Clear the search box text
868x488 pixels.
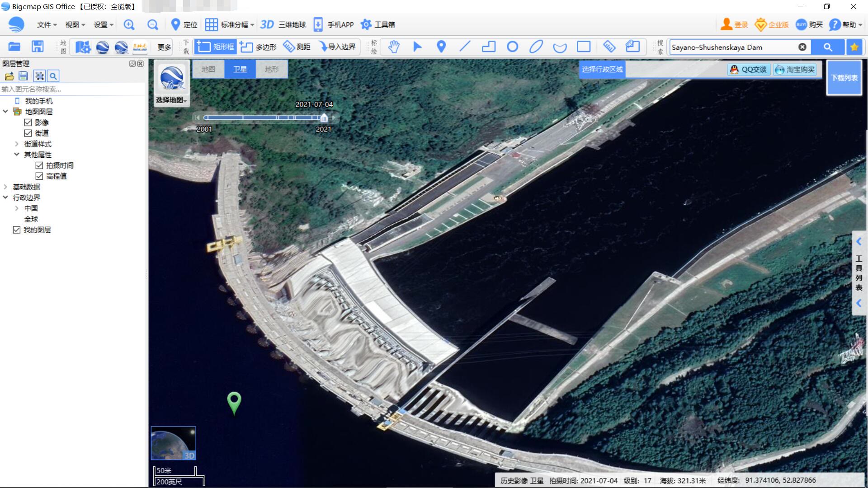click(802, 47)
